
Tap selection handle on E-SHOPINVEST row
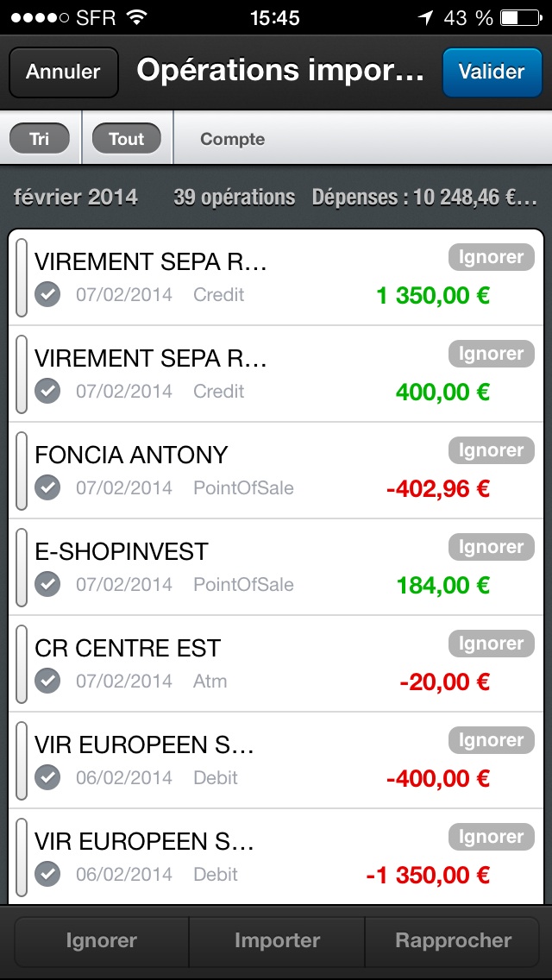click(22, 567)
